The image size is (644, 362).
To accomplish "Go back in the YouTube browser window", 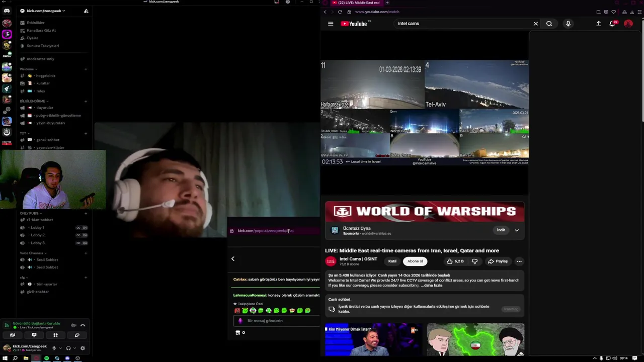I will click(325, 12).
